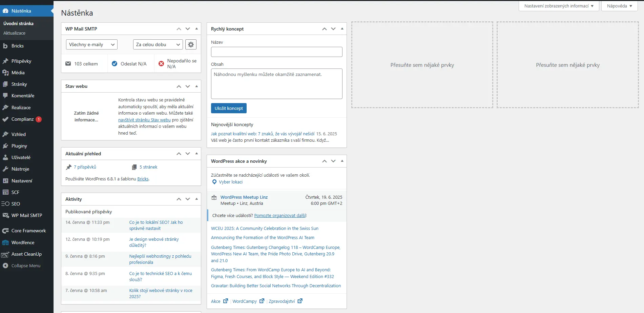644x313 pixels.
Task: Open the Wordfence menu label
Action: click(23, 242)
